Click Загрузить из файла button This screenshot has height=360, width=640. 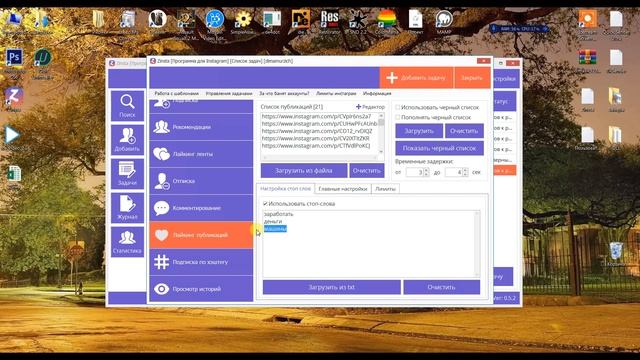304,171
